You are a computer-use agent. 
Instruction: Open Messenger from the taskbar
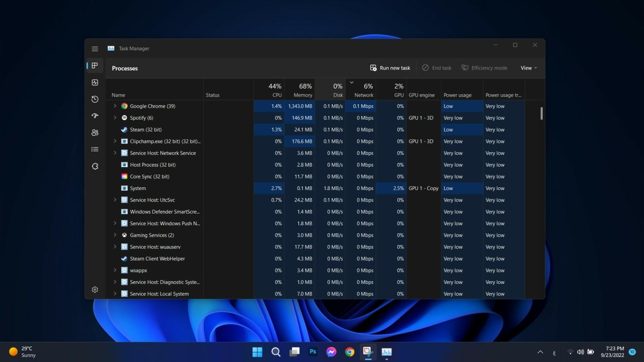point(331,352)
